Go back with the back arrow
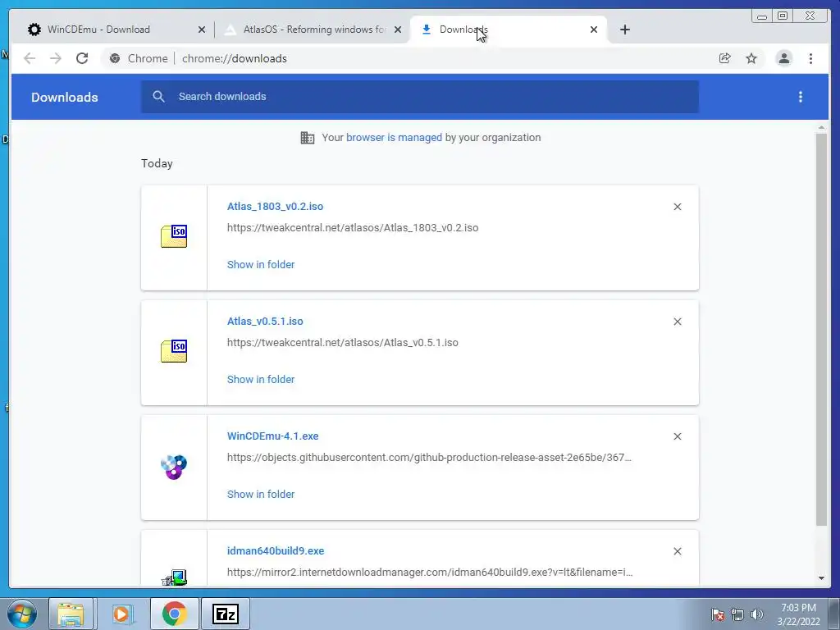840x630 pixels. coord(30,58)
